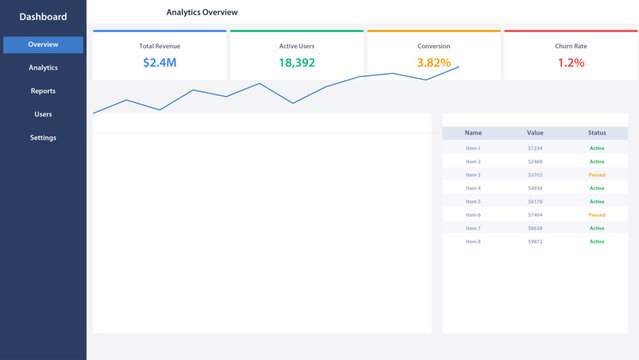Click the $9872 value cell
The image size is (639, 360).
[535, 242]
